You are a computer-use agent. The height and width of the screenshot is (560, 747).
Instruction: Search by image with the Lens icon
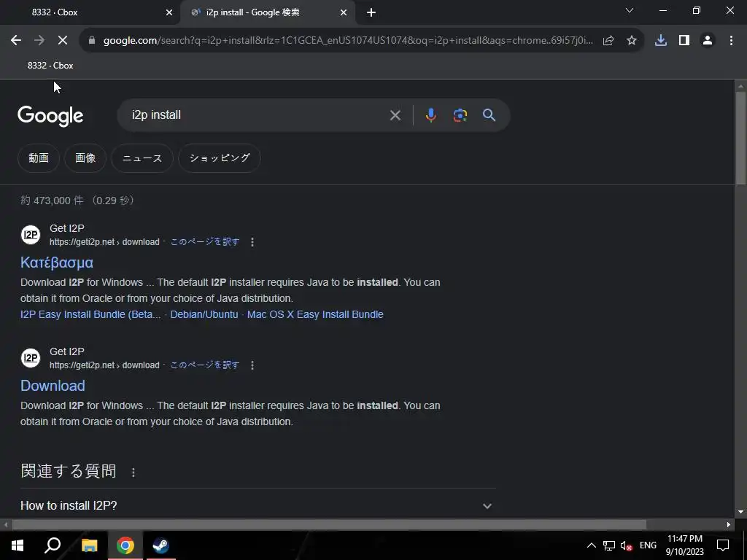(x=460, y=115)
